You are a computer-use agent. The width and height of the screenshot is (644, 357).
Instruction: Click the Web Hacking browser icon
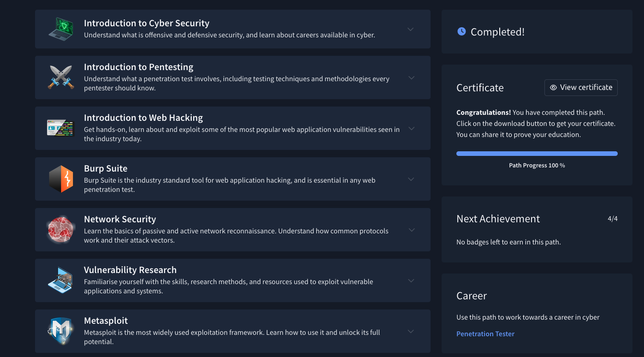coord(61,128)
